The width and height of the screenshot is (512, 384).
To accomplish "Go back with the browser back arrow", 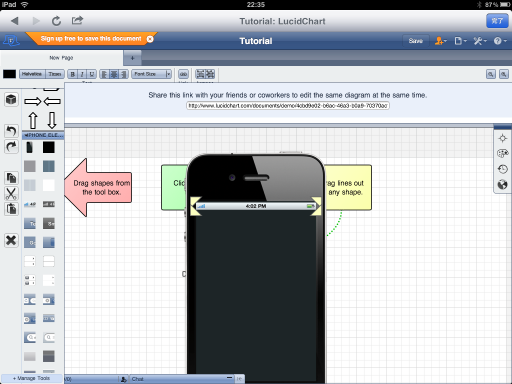I will pos(15,21).
